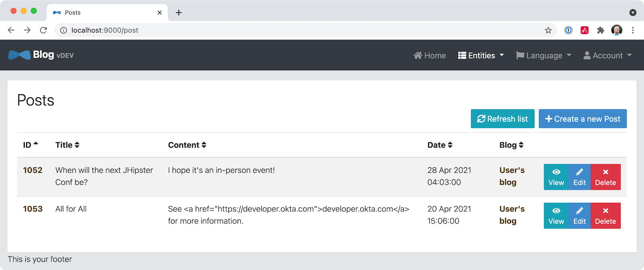Sort posts by Date column
The width and height of the screenshot is (644, 270).
pyautogui.click(x=440, y=145)
